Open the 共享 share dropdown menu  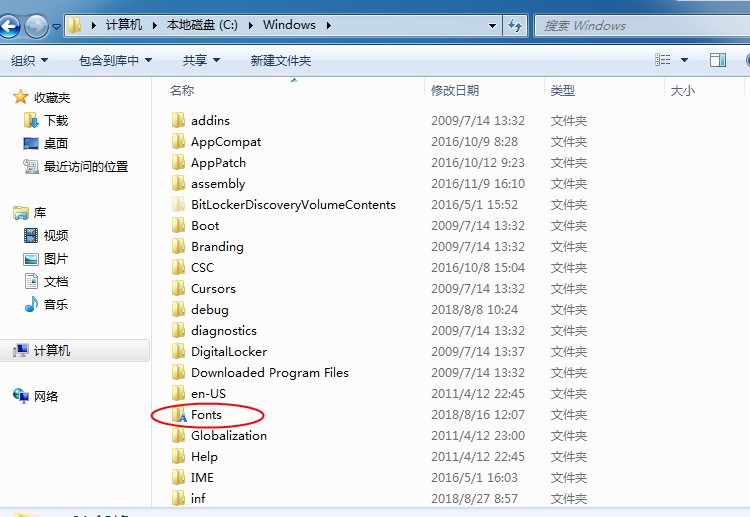tap(201, 61)
